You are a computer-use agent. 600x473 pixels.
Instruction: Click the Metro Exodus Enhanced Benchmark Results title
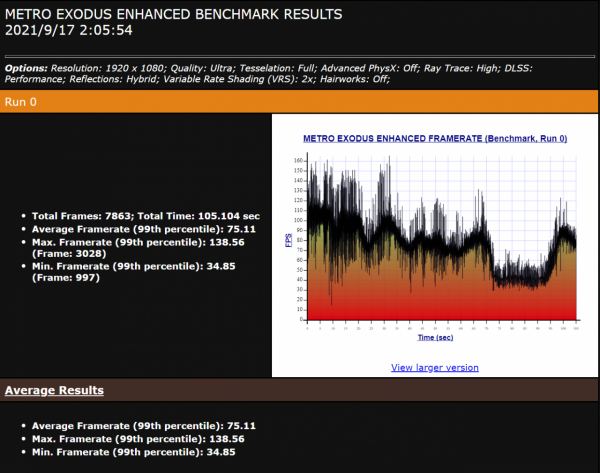click(x=173, y=14)
